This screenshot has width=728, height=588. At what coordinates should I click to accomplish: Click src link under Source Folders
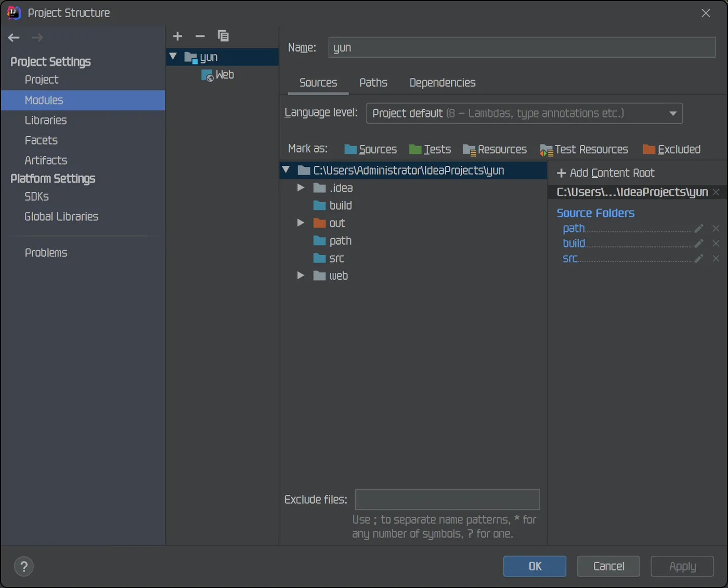click(x=570, y=258)
